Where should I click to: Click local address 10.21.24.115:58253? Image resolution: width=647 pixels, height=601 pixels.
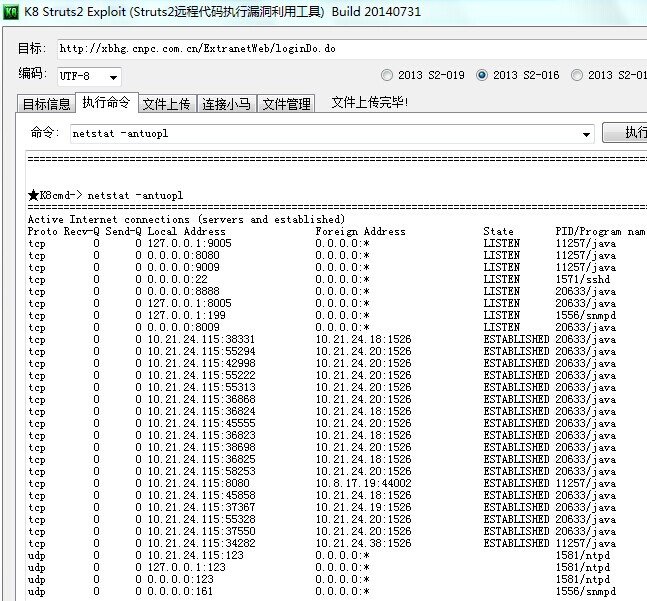click(201, 471)
